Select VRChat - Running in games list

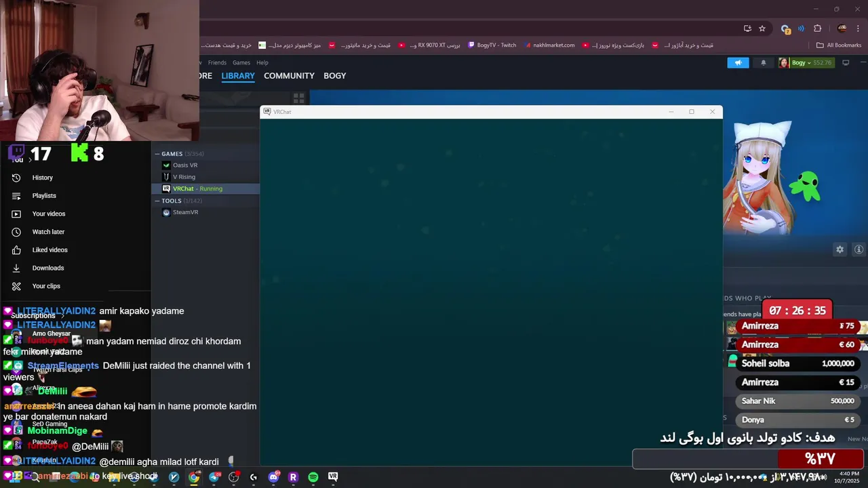[205, 188]
